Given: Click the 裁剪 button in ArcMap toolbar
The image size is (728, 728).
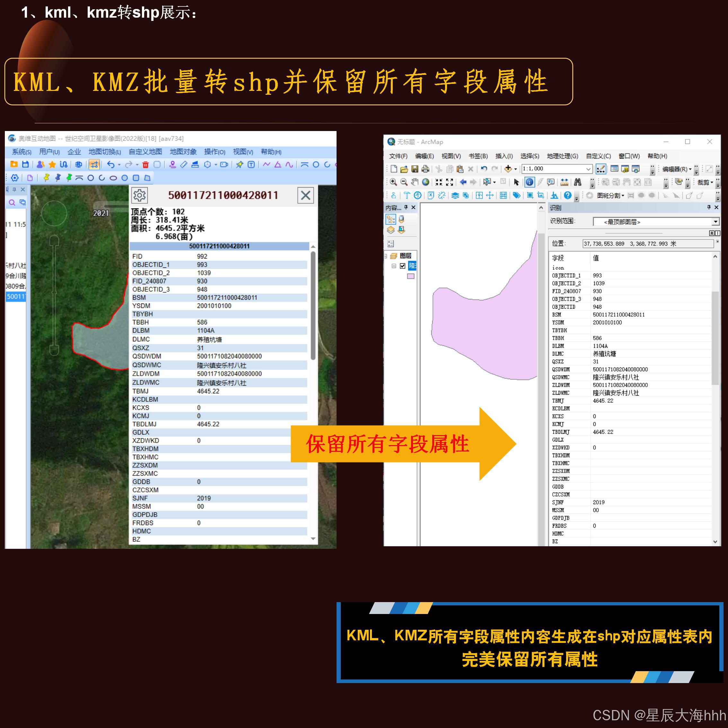Looking at the screenshot, I should 704,182.
